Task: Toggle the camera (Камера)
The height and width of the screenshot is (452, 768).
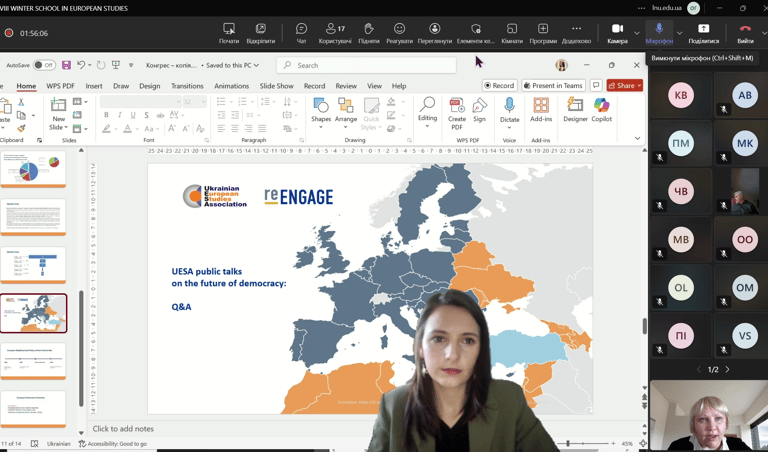Action: pyautogui.click(x=617, y=33)
